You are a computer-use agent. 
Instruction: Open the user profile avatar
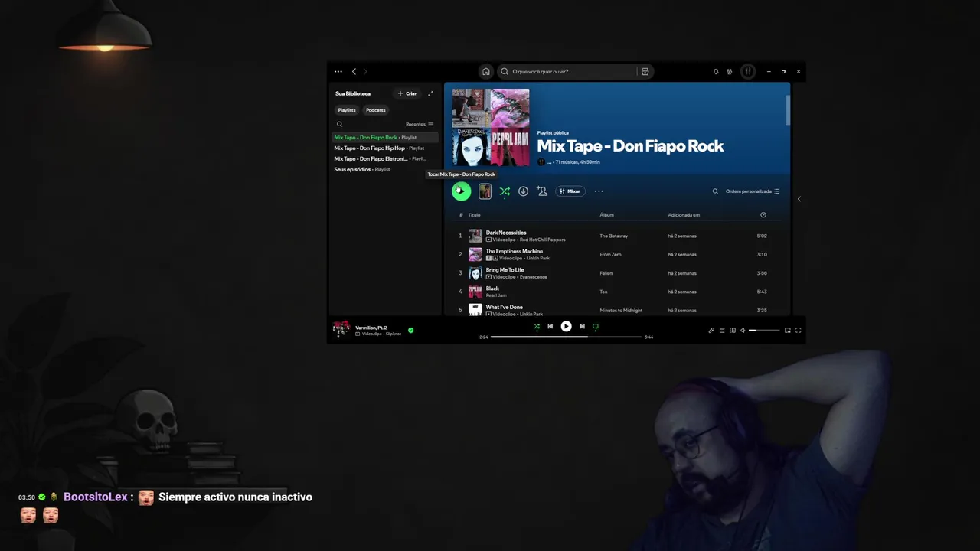click(748, 71)
